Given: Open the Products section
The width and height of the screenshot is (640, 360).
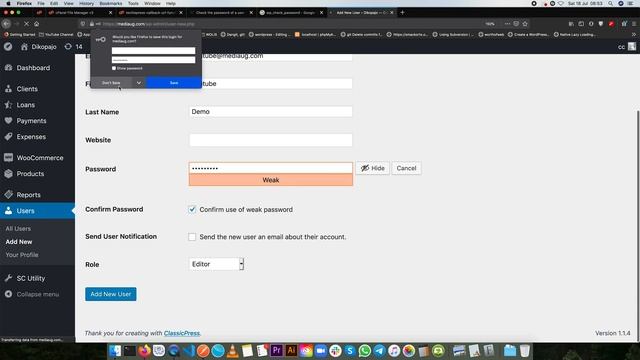Looking at the screenshot, I should (x=30, y=173).
